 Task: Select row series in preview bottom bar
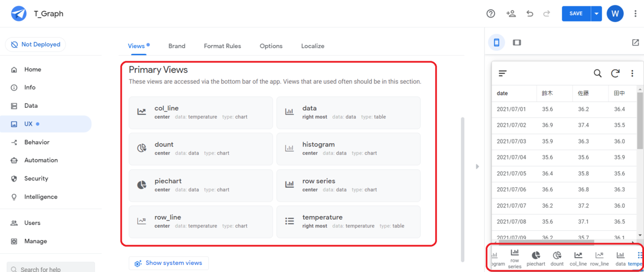point(515,259)
